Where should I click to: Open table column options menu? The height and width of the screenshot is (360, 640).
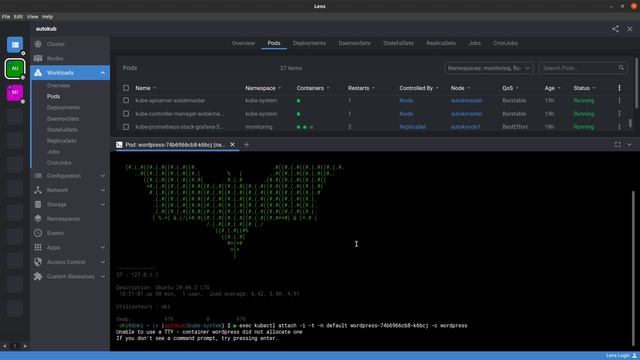coord(619,88)
